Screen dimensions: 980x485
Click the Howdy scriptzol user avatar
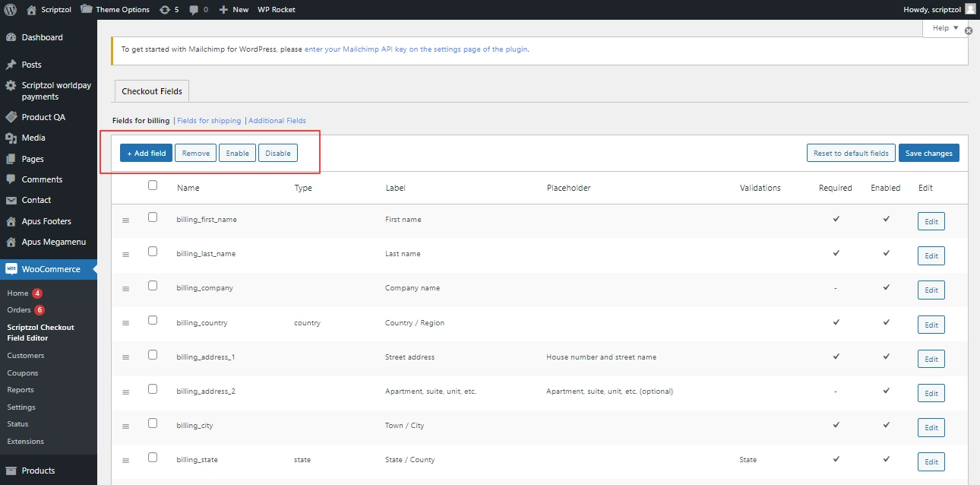pos(970,9)
